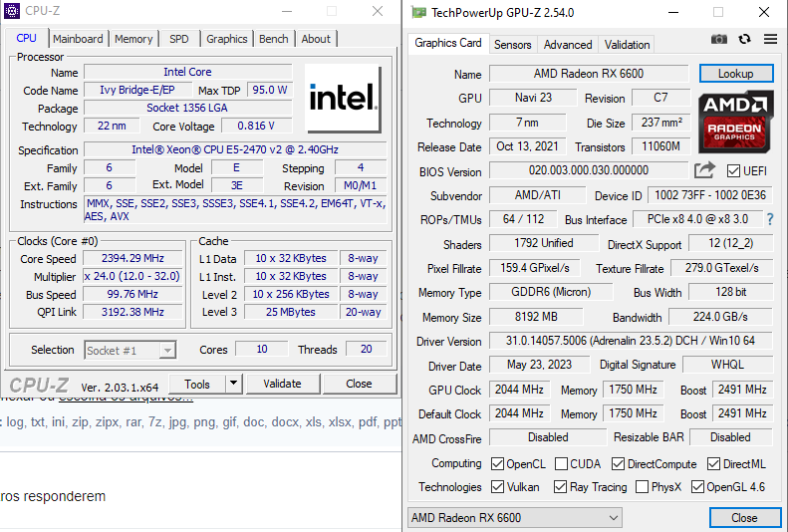Click the Device ID value 1002 73FF
The width and height of the screenshot is (788, 532).
click(x=709, y=195)
